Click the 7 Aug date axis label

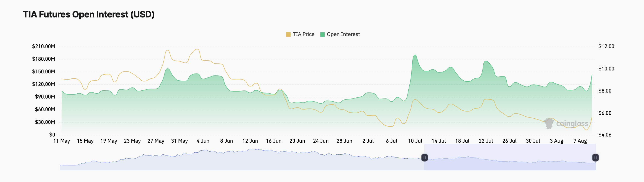[x=580, y=141]
